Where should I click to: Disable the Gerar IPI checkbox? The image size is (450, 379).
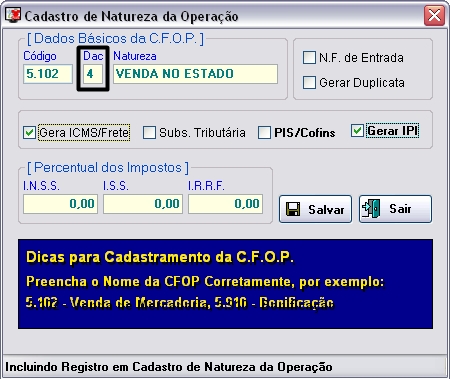point(357,130)
